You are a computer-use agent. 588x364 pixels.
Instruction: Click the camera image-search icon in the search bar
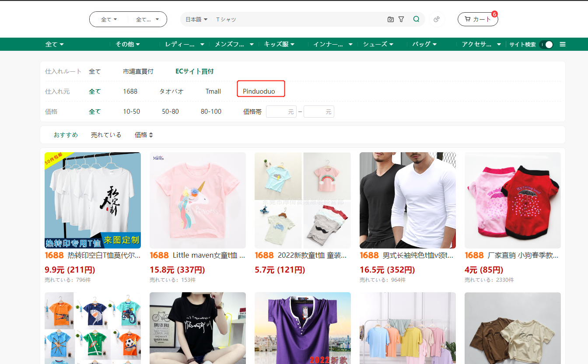[x=391, y=19]
